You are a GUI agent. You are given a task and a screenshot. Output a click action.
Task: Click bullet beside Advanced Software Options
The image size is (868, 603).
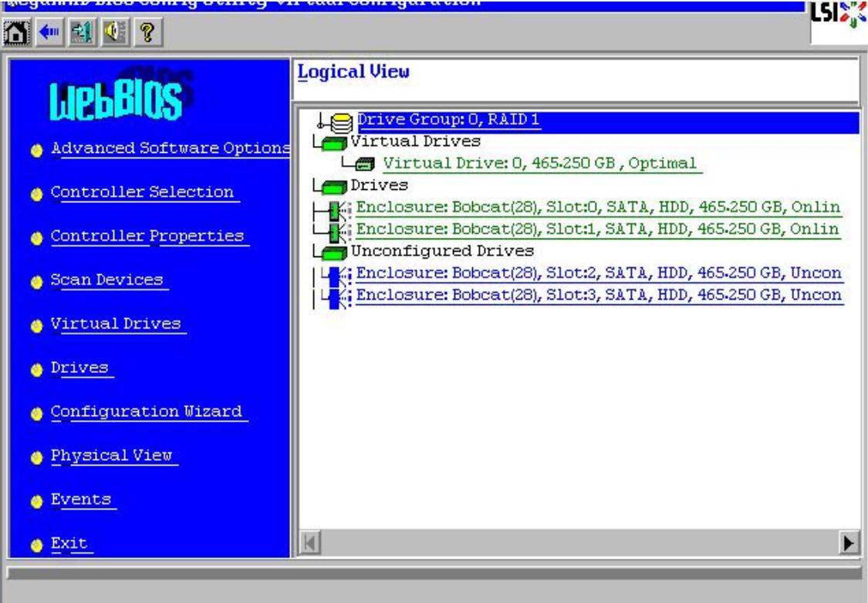36,151
